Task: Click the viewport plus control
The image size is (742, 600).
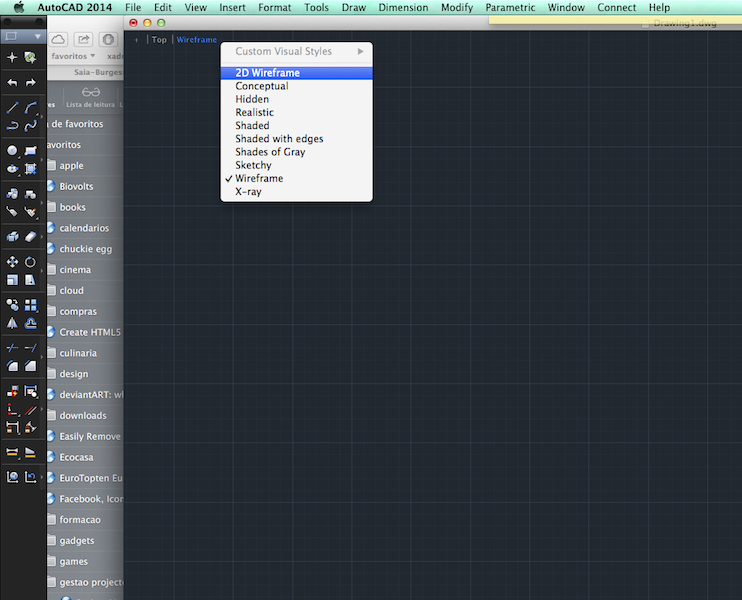Action: pos(136,40)
